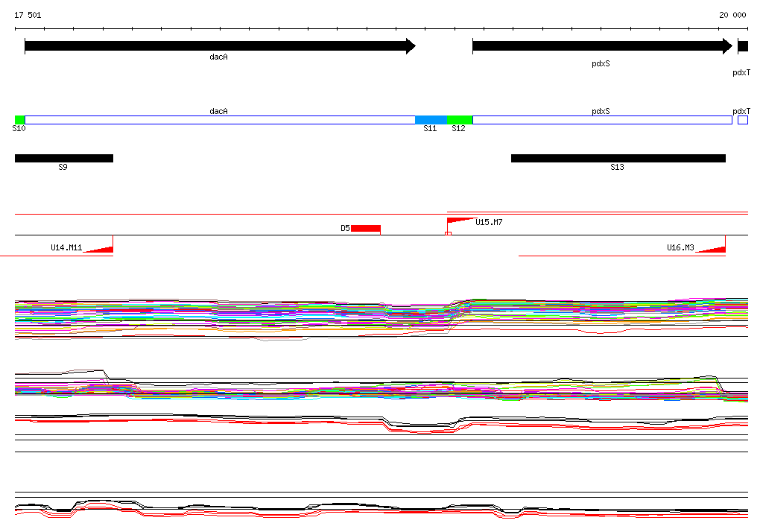Click the black pdxS gene arrow
Viewport: 763px width, 532px height.
(602, 46)
